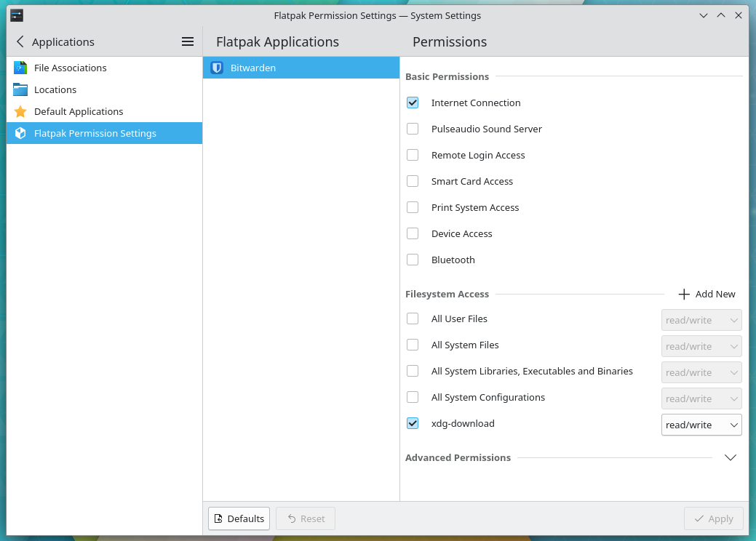Viewport: 756px width, 541px height.
Task: Click the plus icon next to Add New
Action: 683,294
